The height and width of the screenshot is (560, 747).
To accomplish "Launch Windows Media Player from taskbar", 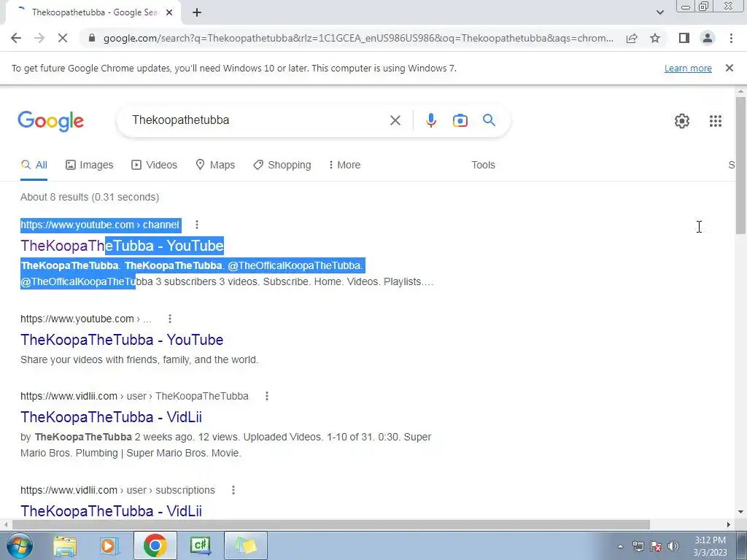I will tap(109, 546).
